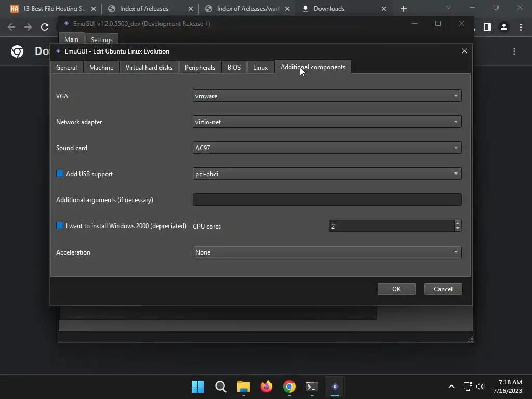Confirm changes with the OK button
532x399 pixels.
coord(396,289)
